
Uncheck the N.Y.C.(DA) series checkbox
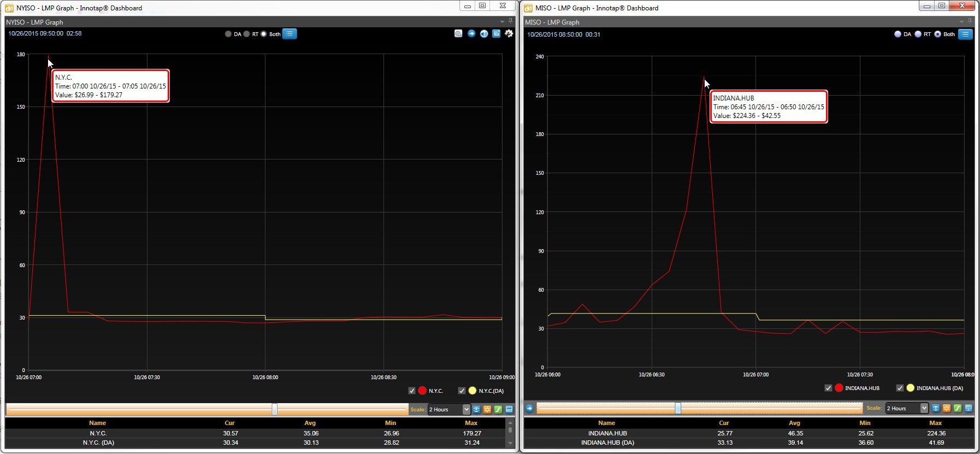(x=462, y=391)
